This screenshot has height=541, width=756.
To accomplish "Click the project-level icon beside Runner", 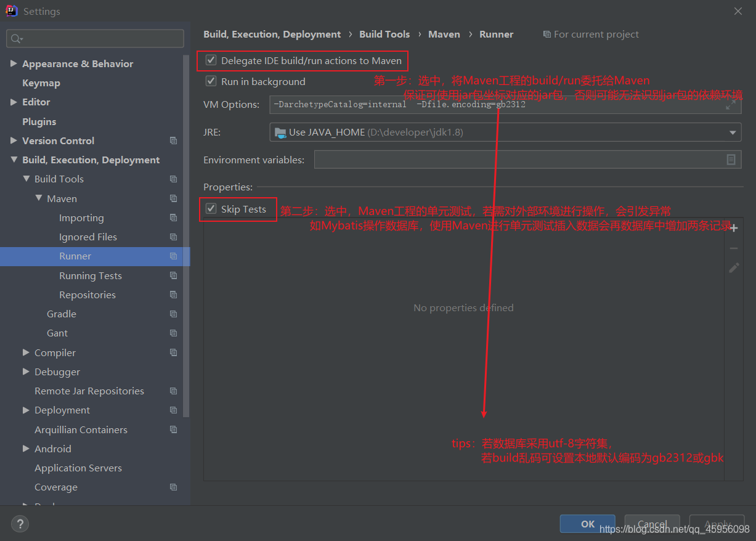I will point(173,256).
